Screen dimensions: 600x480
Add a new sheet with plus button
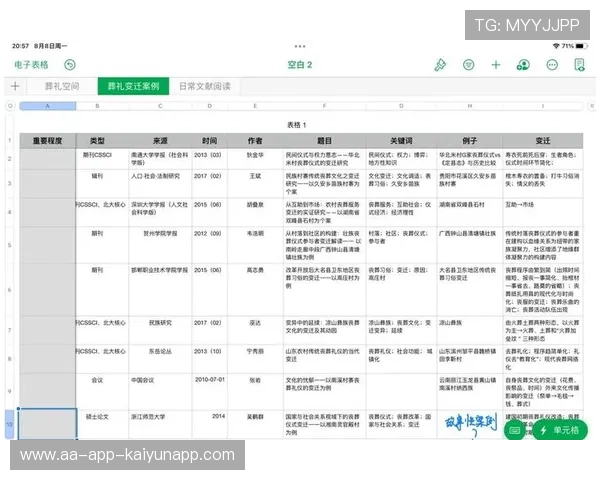(x=15, y=86)
